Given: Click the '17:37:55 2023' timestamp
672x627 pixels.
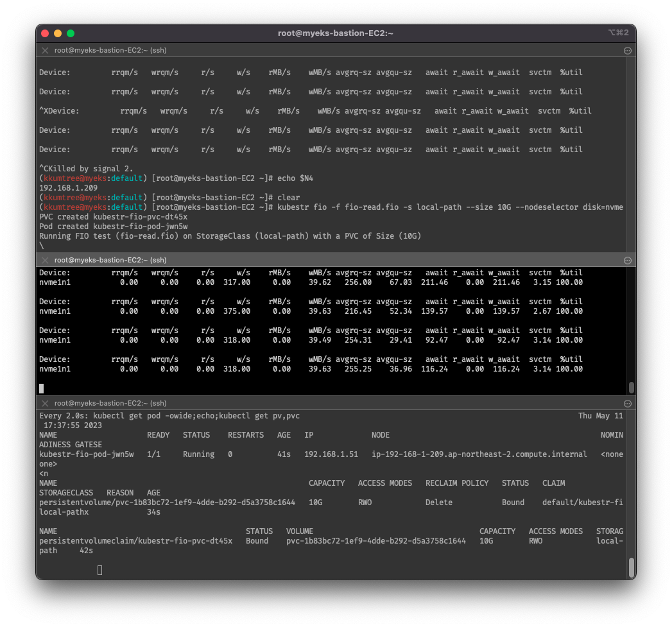Looking at the screenshot, I should 73,425.
